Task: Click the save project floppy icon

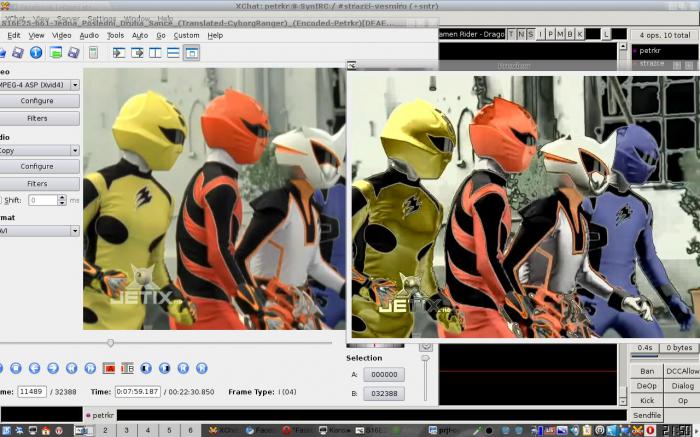Action: (x=74, y=53)
